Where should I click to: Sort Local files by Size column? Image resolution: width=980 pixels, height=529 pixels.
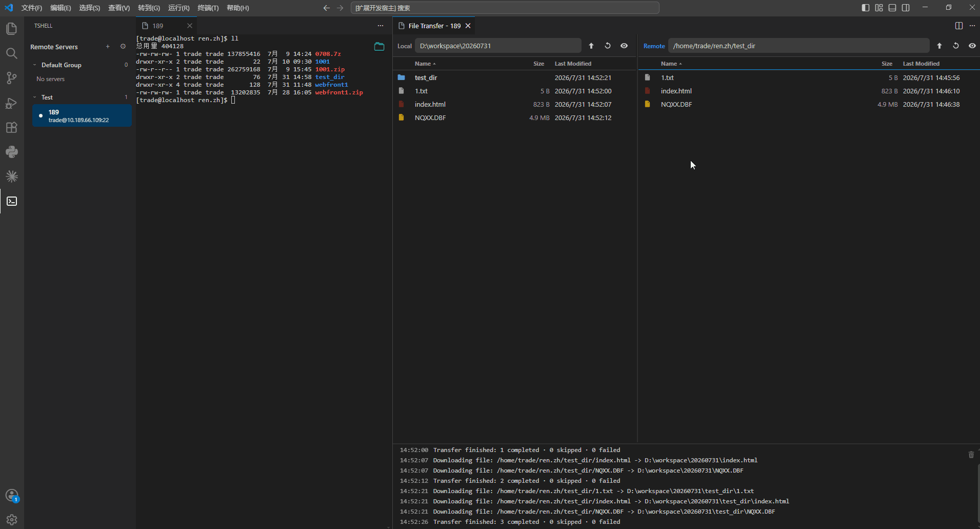(x=538, y=64)
